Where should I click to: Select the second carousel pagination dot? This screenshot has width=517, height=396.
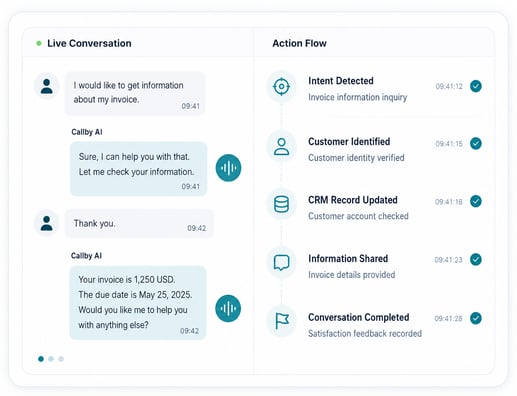pos(51,359)
